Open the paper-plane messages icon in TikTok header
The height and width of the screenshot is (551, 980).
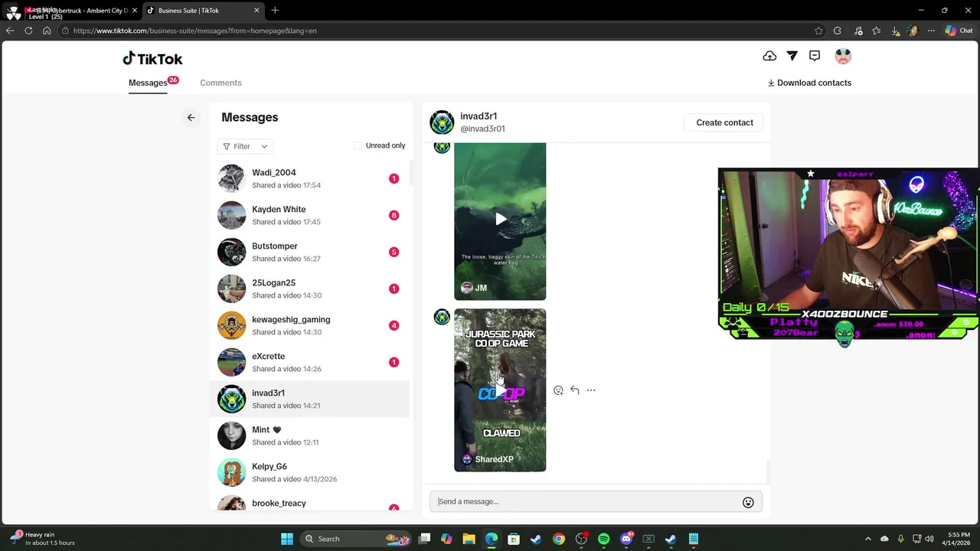pos(792,56)
